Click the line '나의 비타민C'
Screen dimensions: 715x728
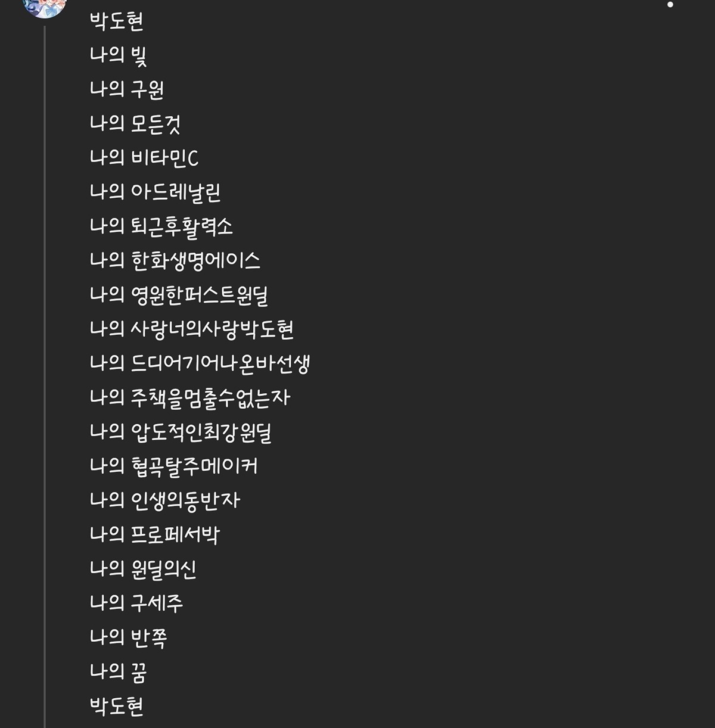144,158
